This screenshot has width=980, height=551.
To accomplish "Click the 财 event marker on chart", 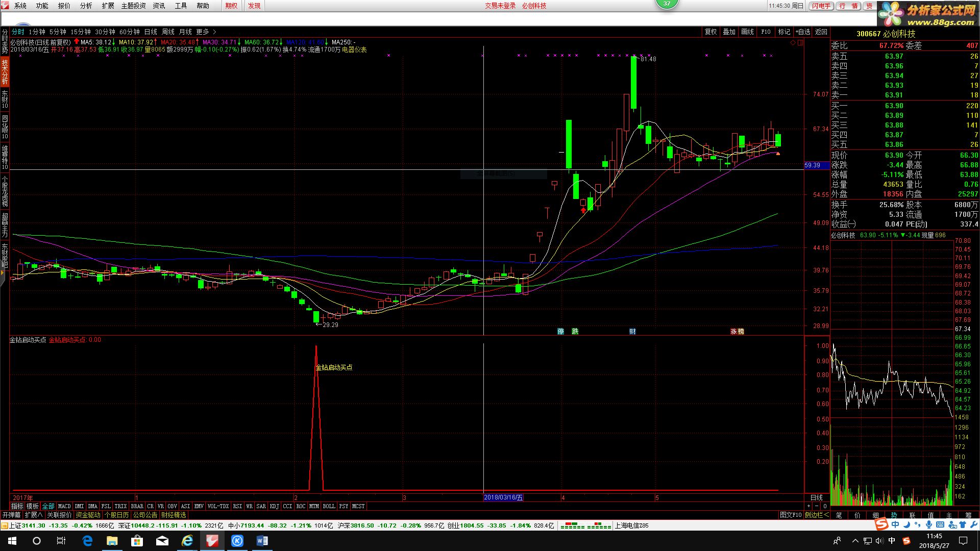I will coord(633,332).
